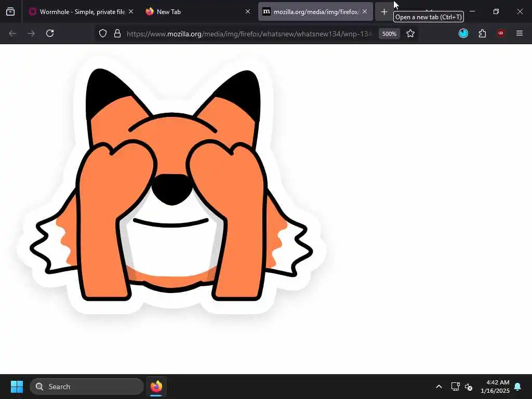This screenshot has height=399, width=532.
Task: Open the Extensions puzzle piece menu
Action: coord(482,33)
